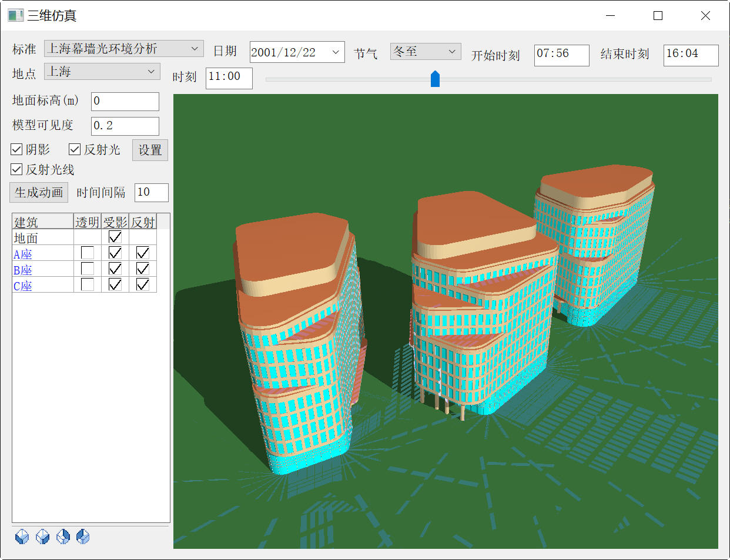Enable 透明 for C座
The image size is (730, 560).
[88, 285]
